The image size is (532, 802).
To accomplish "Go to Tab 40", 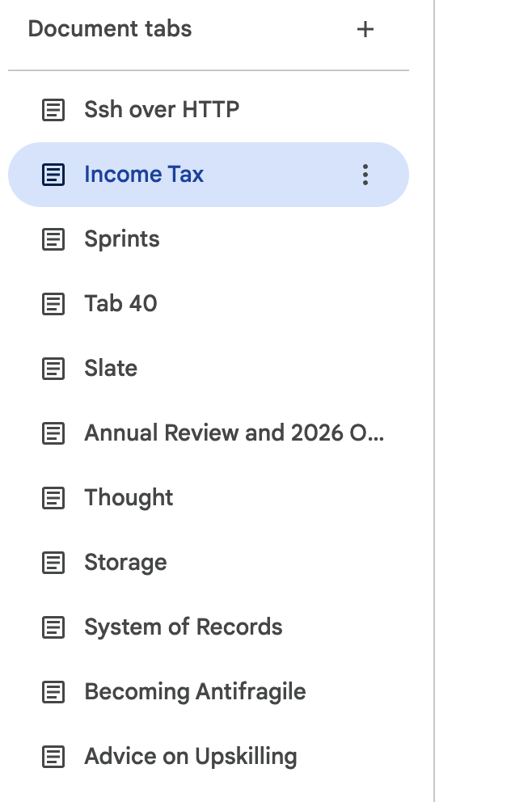I will [120, 304].
